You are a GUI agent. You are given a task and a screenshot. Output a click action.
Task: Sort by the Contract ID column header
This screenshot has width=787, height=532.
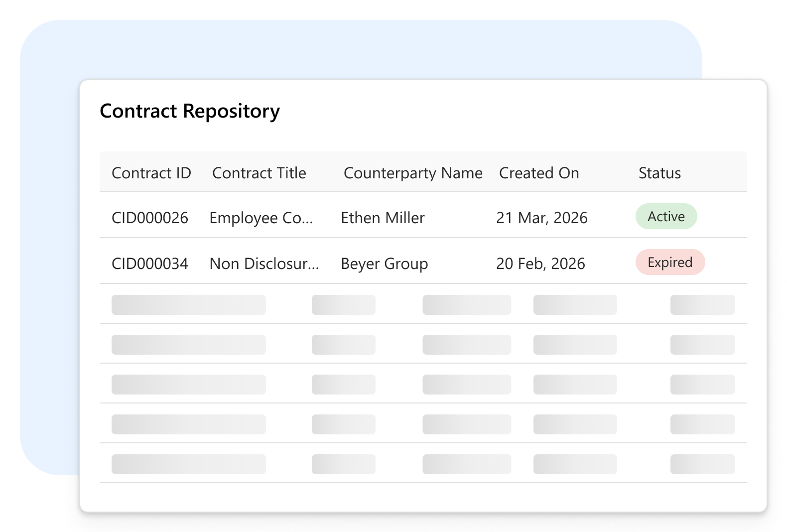pos(151,173)
